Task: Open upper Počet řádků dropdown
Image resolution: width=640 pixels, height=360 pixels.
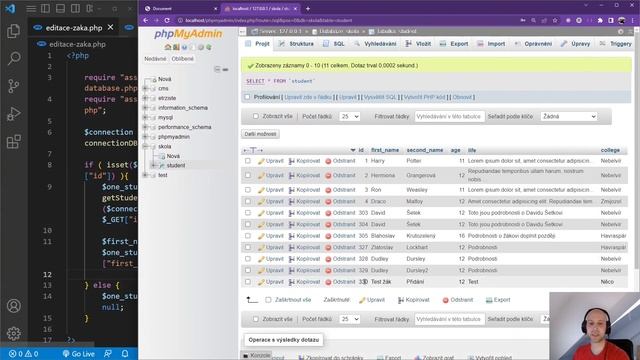Action: click(349, 116)
